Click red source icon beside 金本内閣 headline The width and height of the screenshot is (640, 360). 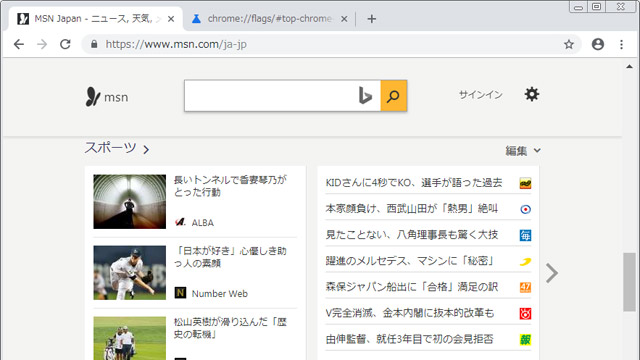click(525, 314)
